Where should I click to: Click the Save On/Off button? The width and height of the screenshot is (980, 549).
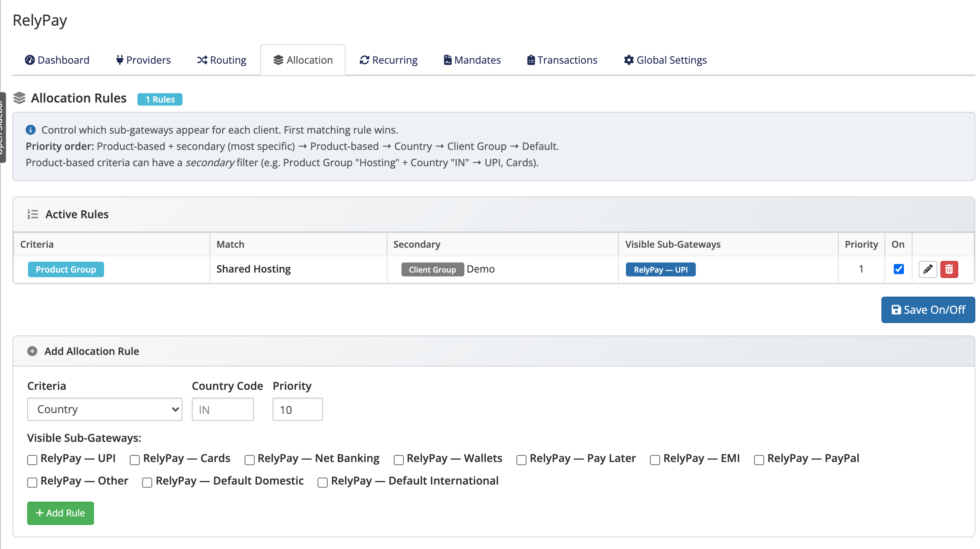[x=928, y=310]
